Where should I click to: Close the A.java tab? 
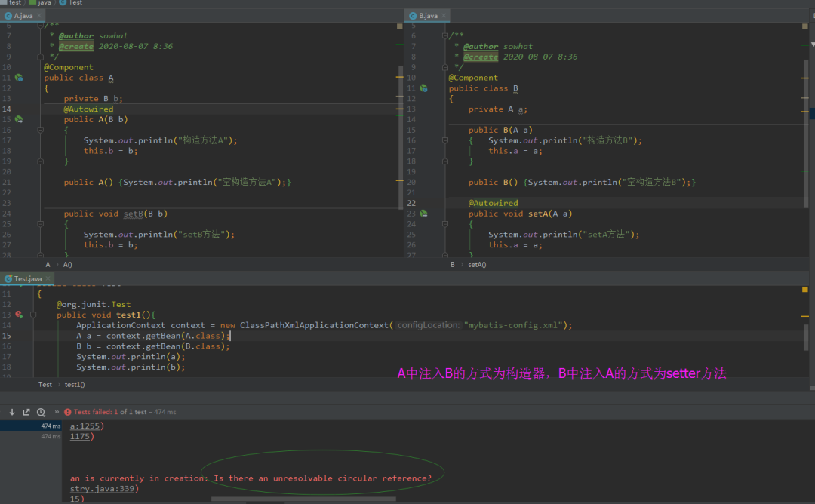[39, 16]
